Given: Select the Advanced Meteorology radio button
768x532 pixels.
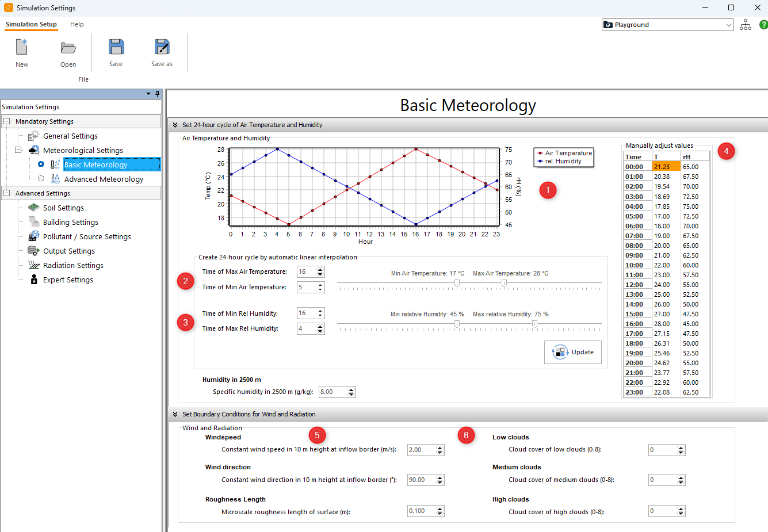Looking at the screenshot, I should [41, 179].
